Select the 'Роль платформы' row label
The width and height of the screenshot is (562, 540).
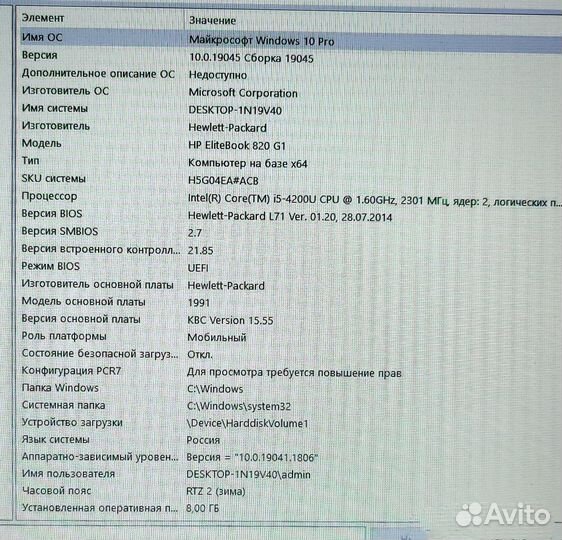tap(64, 336)
